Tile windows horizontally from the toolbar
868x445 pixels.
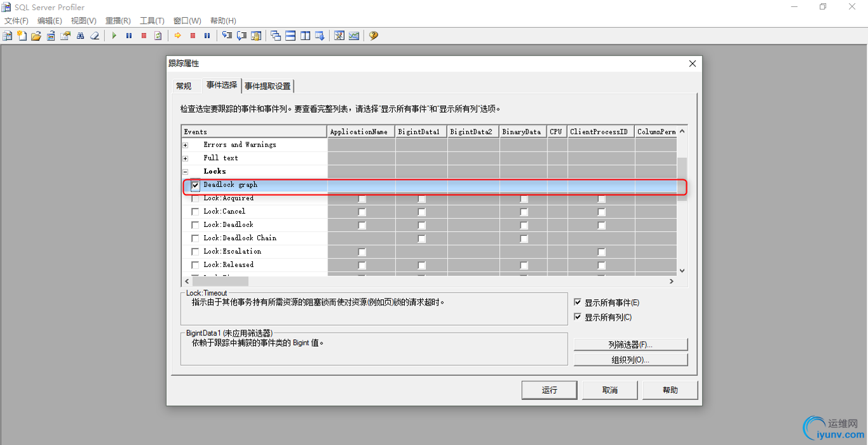[290, 35]
